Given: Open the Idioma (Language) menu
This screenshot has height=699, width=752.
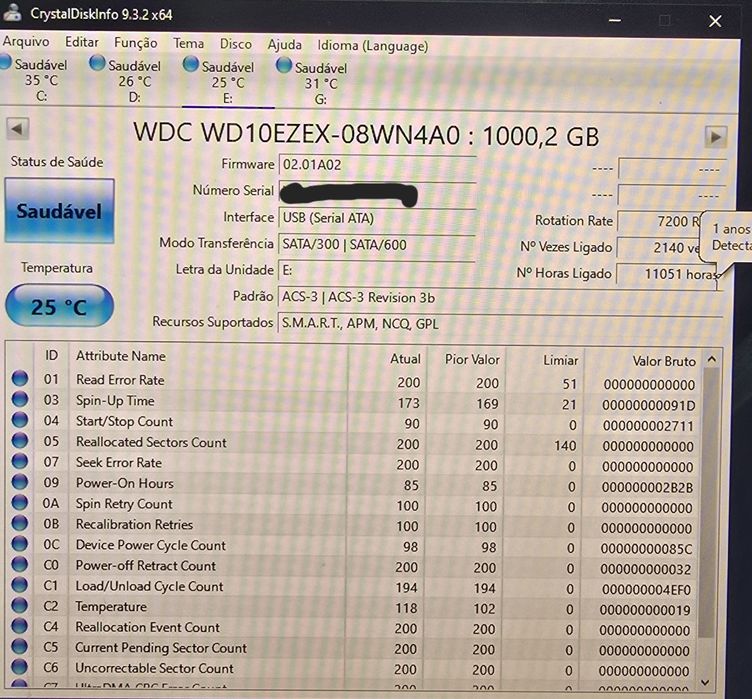Looking at the screenshot, I should 373,46.
